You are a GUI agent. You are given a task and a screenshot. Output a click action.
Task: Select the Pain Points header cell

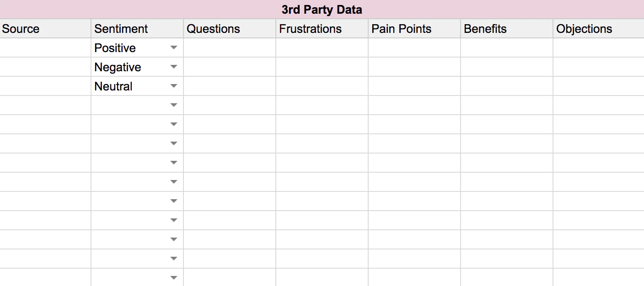[414, 29]
